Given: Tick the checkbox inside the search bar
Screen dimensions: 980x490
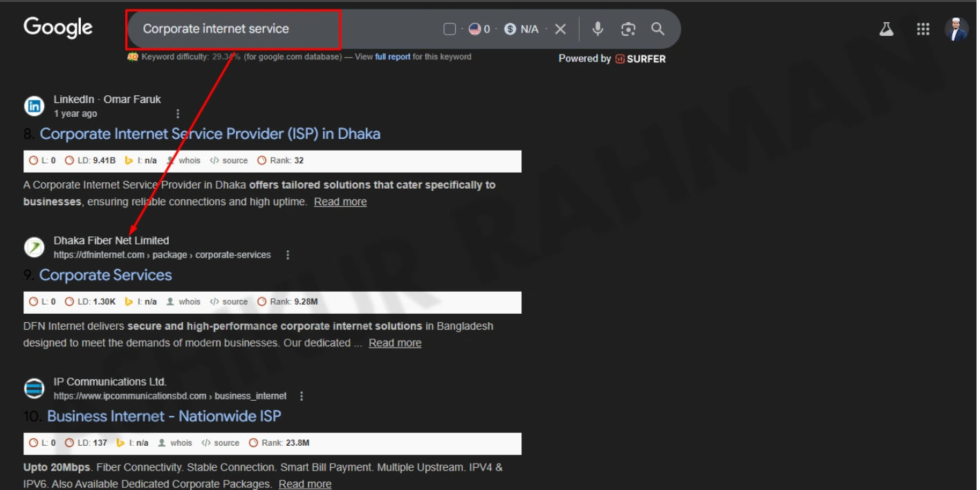Looking at the screenshot, I should point(450,29).
